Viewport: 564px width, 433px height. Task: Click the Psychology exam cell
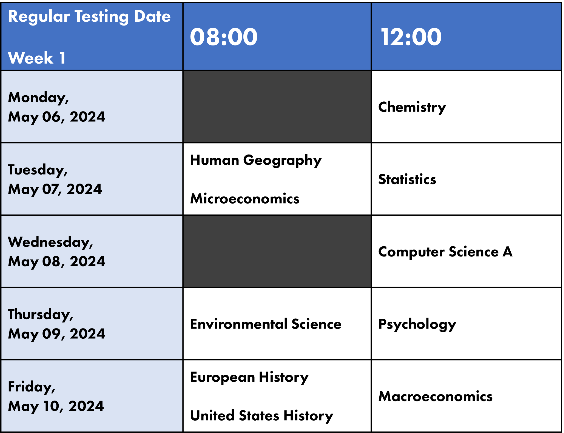click(x=466, y=324)
